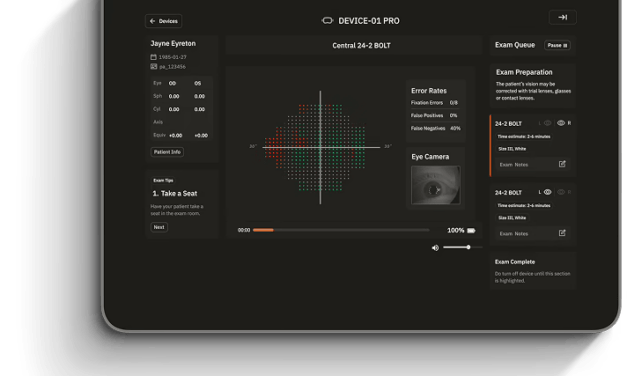Click the 1. Take a Seat heading
This screenshot has height=376, width=627.
[x=175, y=194]
